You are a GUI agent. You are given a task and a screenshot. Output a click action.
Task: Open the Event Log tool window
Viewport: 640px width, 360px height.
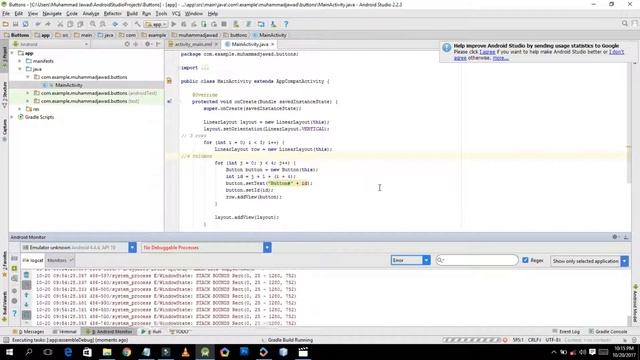pyautogui.click(x=566, y=331)
